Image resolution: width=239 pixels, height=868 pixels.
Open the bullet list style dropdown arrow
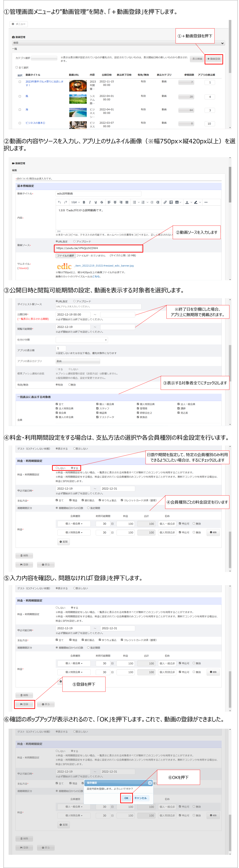(x=138, y=202)
